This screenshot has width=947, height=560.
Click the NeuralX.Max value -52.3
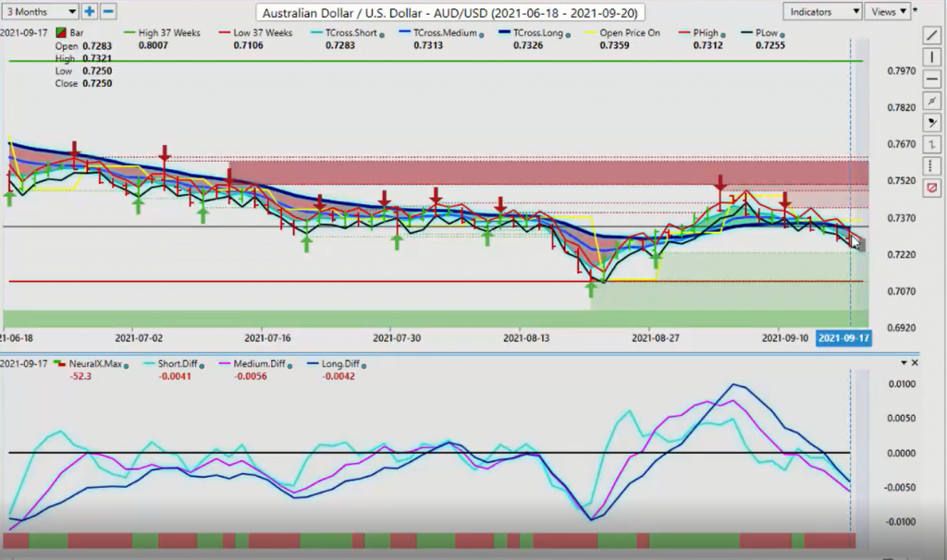tap(80, 376)
